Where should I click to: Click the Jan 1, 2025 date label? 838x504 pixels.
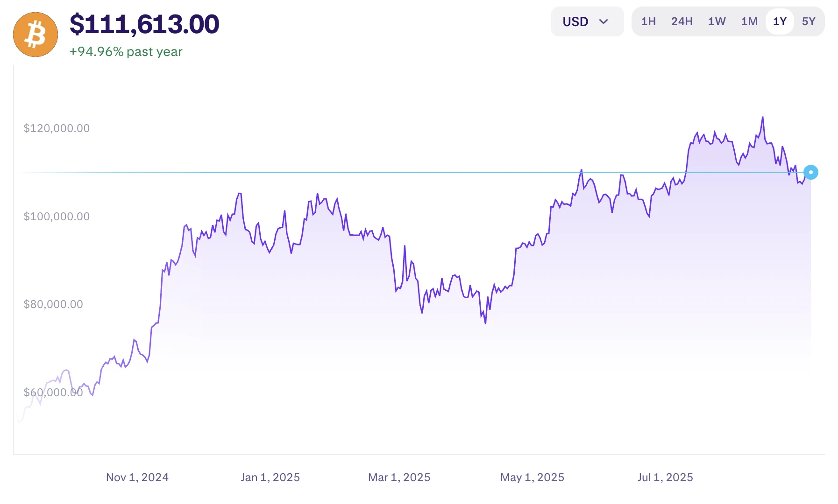(270, 477)
